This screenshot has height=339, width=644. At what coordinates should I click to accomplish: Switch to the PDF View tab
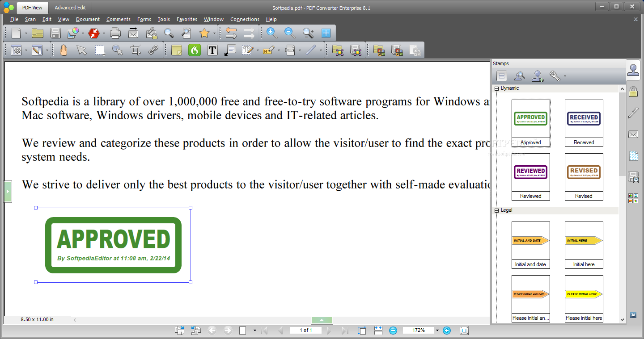point(32,8)
